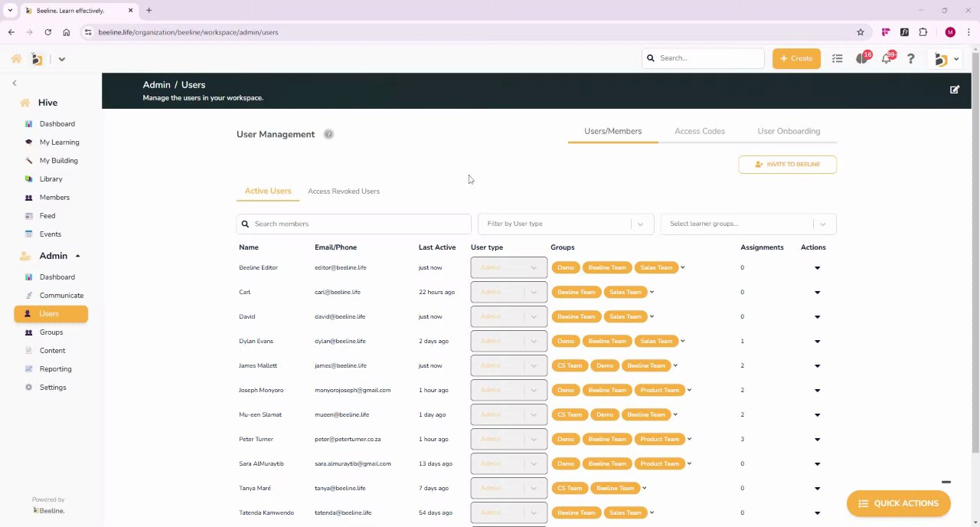Bookmark this page with star icon
The image size is (980, 527).
pyautogui.click(x=861, y=32)
